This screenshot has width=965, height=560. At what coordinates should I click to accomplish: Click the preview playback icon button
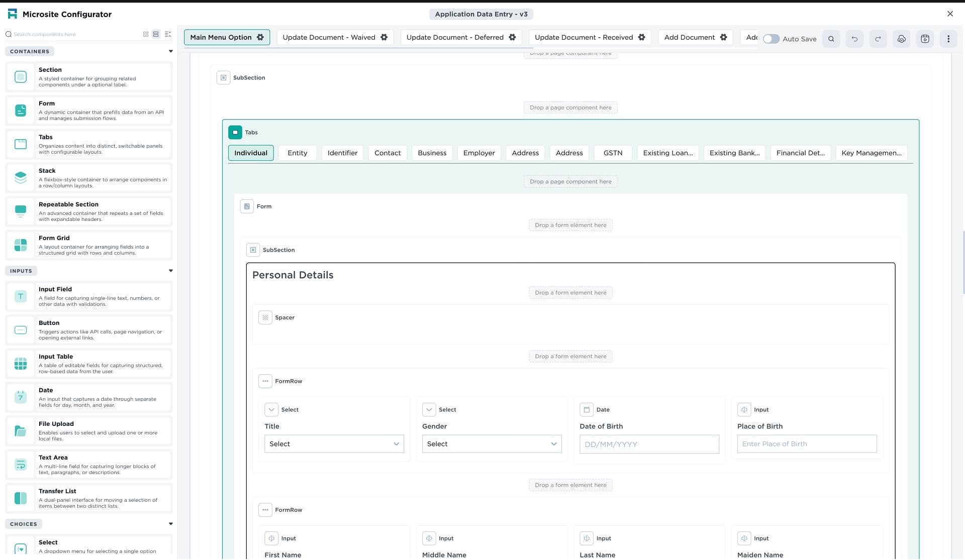tap(925, 39)
